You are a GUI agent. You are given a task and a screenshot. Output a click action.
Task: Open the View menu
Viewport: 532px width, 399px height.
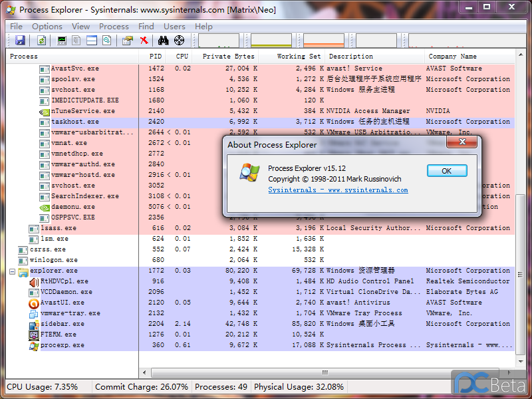point(80,27)
